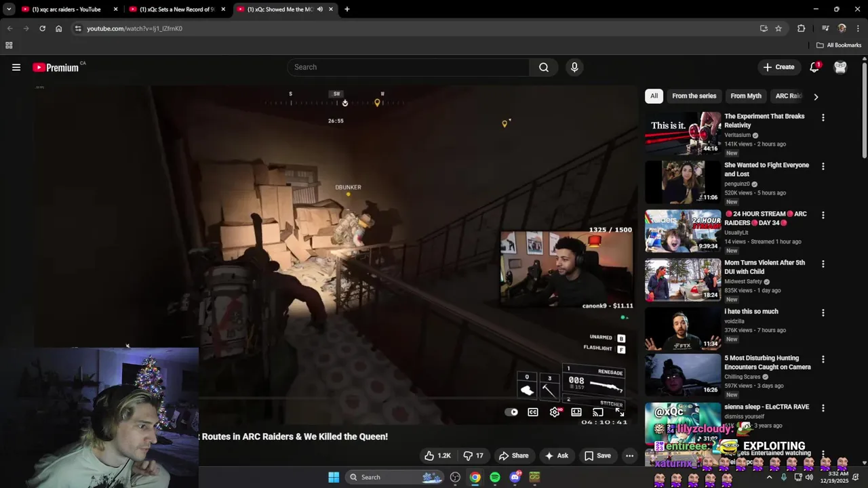Open the YouTube guide hamburger menu
The image size is (868, 488).
[x=16, y=67]
